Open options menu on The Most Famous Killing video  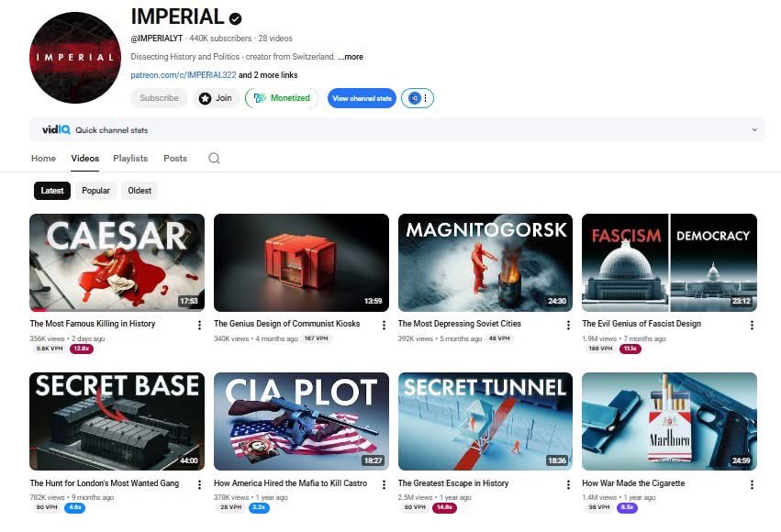[x=200, y=326]
